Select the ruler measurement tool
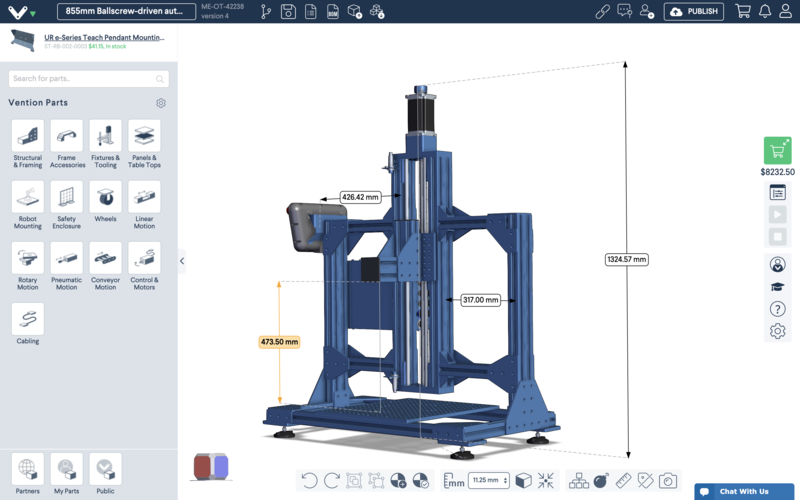 click(623, 481)
